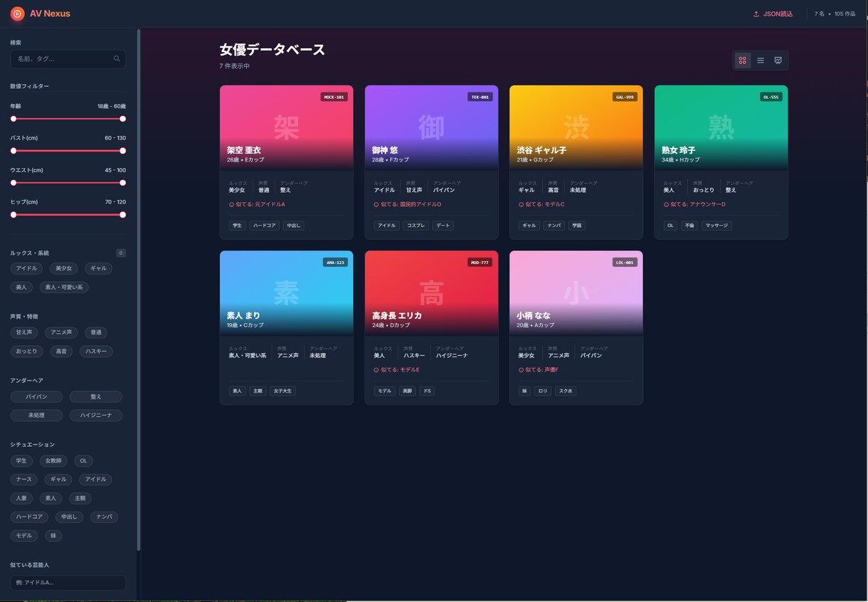
Task: Click the 年齢 slider left handle
Action: 14,119
